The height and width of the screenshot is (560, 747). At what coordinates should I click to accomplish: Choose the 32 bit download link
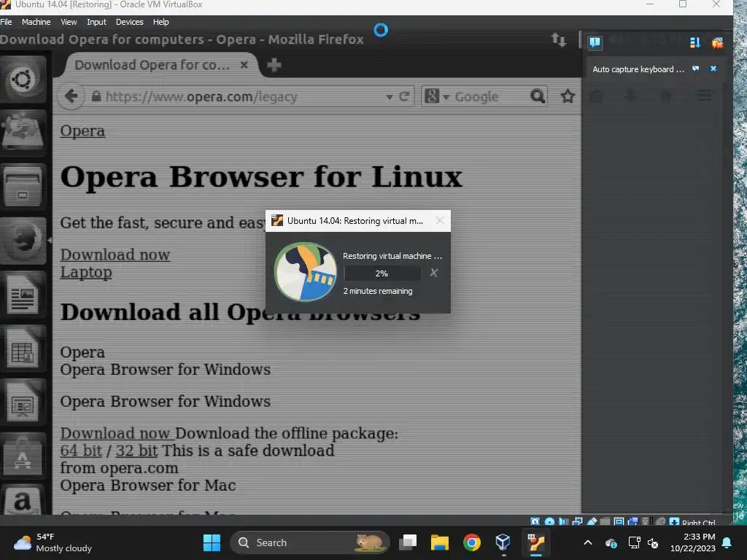tap(136, 451)
